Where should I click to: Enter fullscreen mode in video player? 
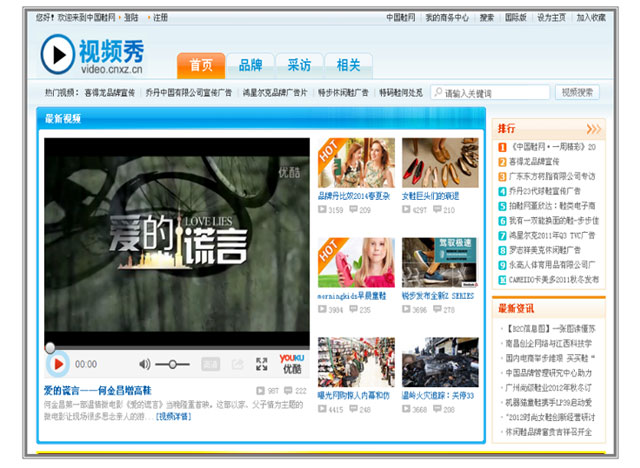[x=262, y=364]
